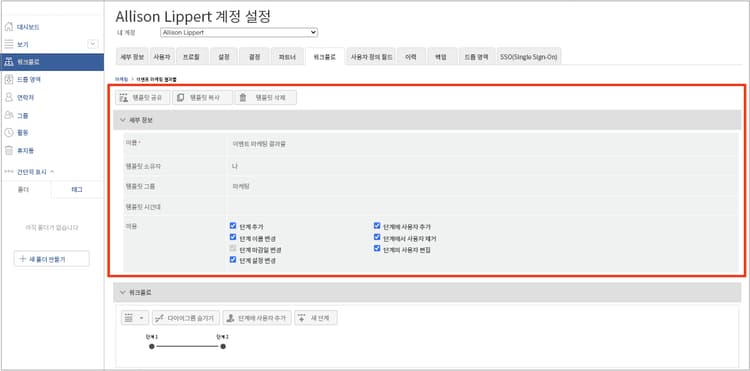The width and height of the screenshot is (750, 371).
Task: Expand the 보기 dropdown arrow in sidebar
Action: tap(93, 44)
